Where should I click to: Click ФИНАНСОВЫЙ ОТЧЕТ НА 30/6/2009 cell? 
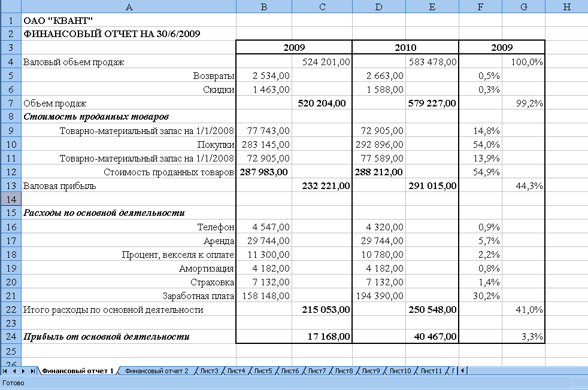pos(129,33)
